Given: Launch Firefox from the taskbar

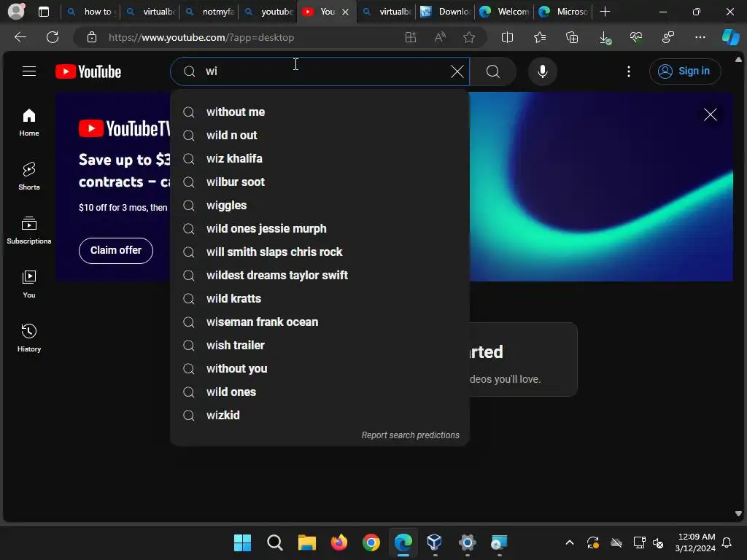Looking at the screenshot, I should [339, 542].
